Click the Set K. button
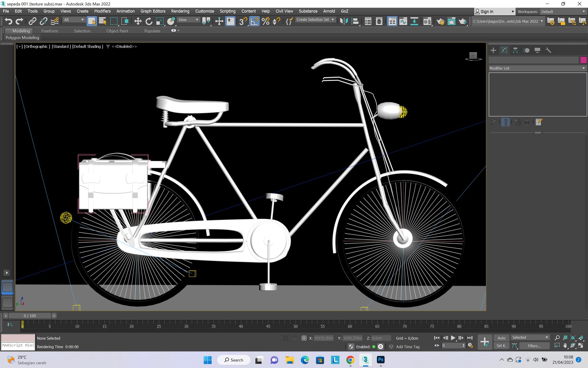 pyautogui.click(x=501, y=346)
